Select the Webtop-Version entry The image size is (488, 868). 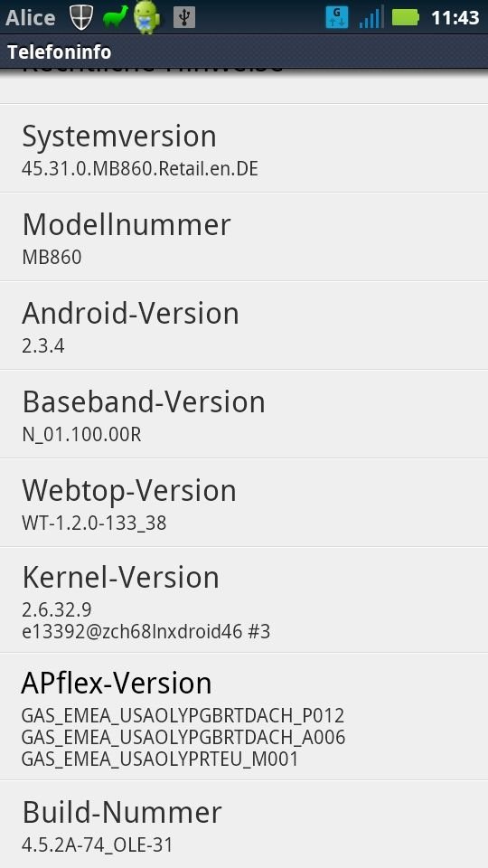tap(244, 503)
